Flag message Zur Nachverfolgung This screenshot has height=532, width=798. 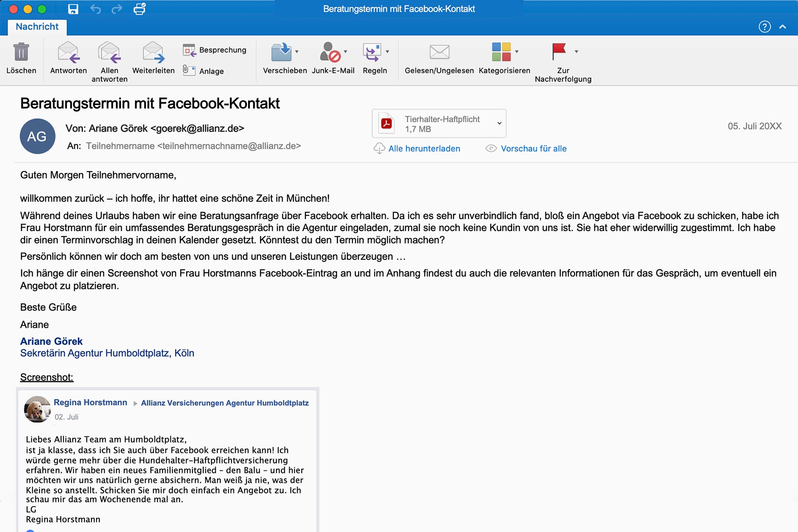559,52
